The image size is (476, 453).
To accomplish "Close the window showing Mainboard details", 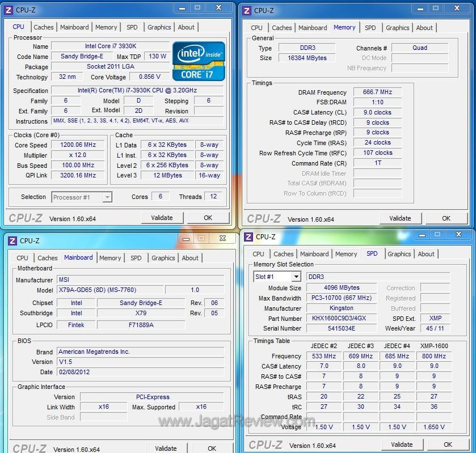I will point(222,239).
